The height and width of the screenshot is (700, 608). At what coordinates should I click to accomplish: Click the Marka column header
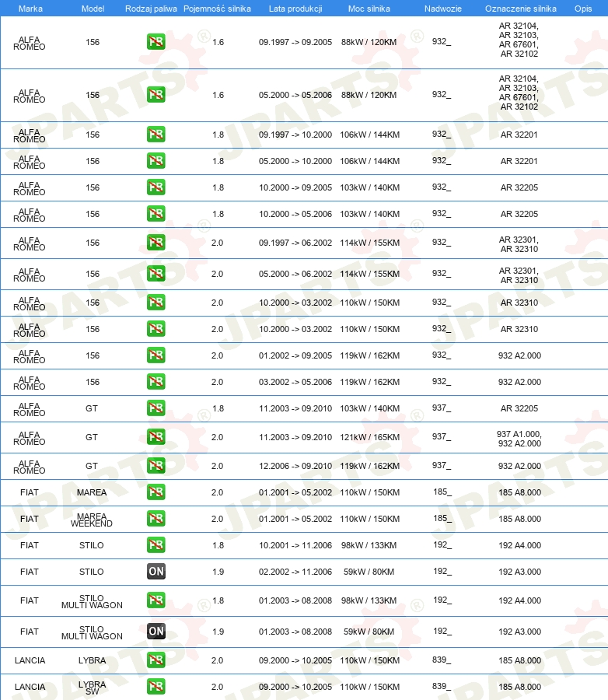[x=30, y=9]
